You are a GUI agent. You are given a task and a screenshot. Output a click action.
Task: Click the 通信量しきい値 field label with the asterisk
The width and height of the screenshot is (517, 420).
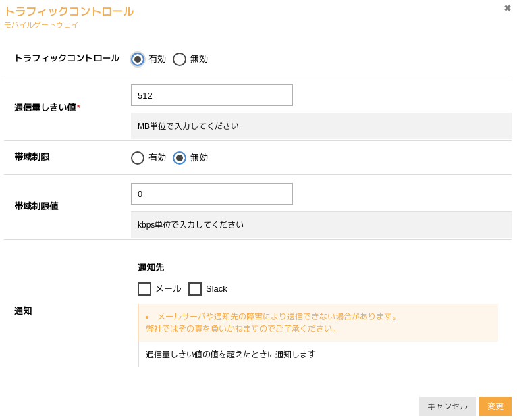(x=47, y=107)
